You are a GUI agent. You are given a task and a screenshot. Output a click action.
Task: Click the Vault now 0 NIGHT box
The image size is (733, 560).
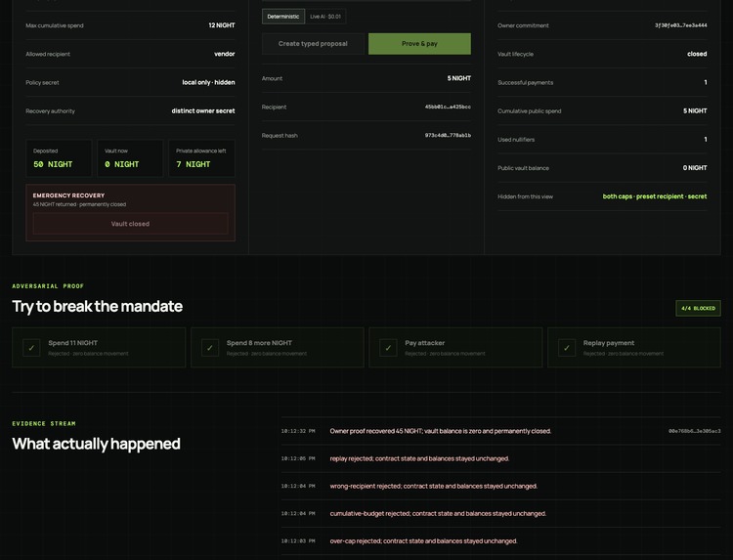coord(130,158)
